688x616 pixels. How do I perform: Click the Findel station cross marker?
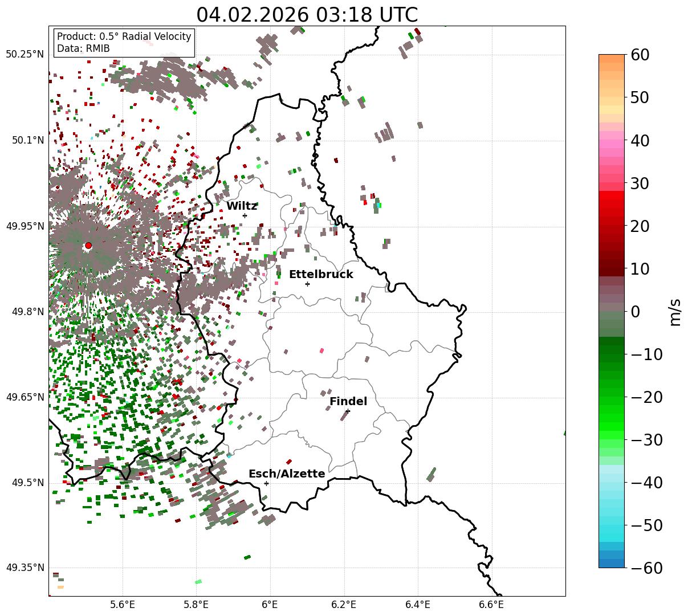click(x=348, y=411)
